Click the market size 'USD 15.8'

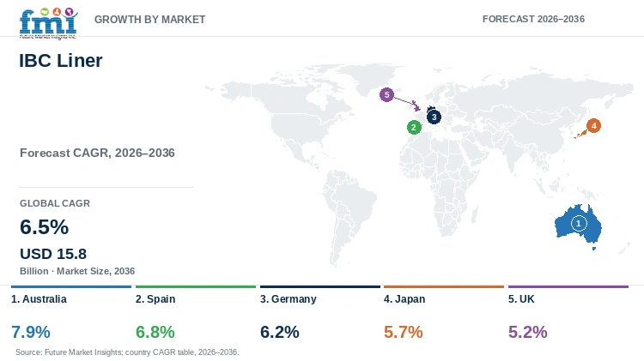[53, 254]
